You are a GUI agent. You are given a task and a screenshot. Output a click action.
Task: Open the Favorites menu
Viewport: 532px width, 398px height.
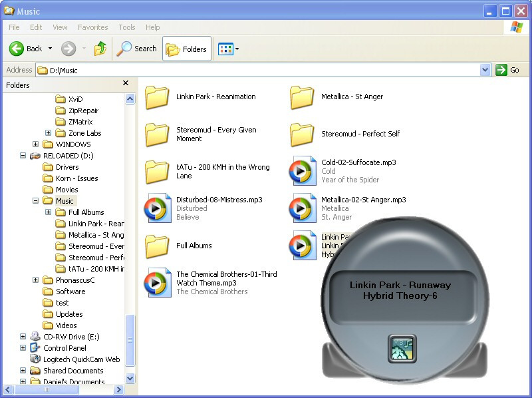tap(92, 27)
